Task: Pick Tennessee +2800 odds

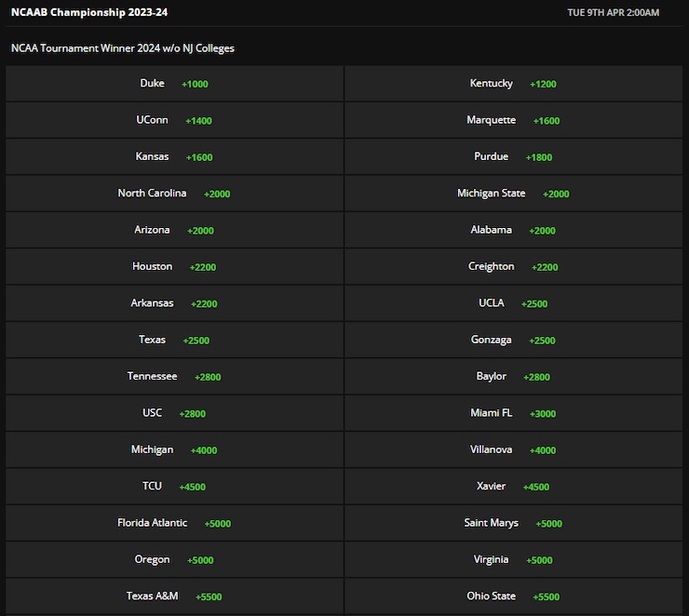Action: (x=174, y=376)
